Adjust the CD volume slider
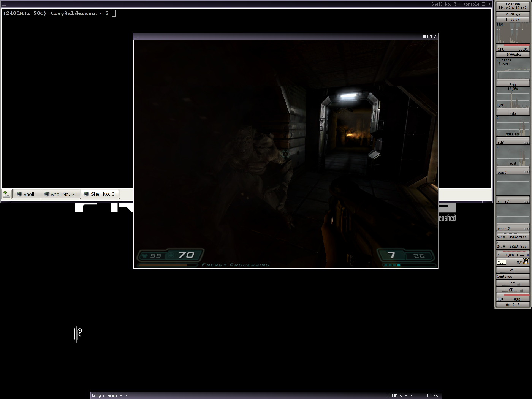 (x=513, y=290)
